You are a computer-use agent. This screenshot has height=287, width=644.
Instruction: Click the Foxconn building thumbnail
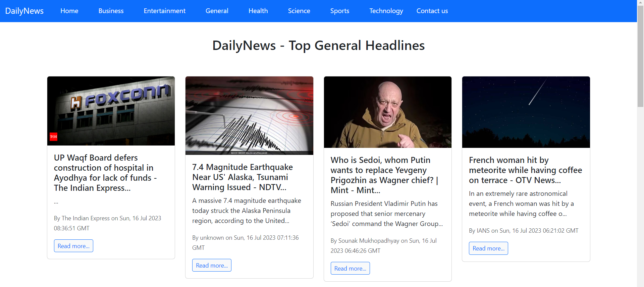pyautogui.click(x=111, y=111)
